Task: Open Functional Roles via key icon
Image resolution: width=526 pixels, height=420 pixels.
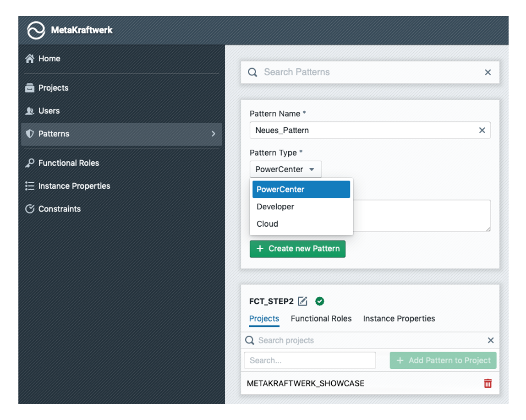Action: [x=30, y=163]
